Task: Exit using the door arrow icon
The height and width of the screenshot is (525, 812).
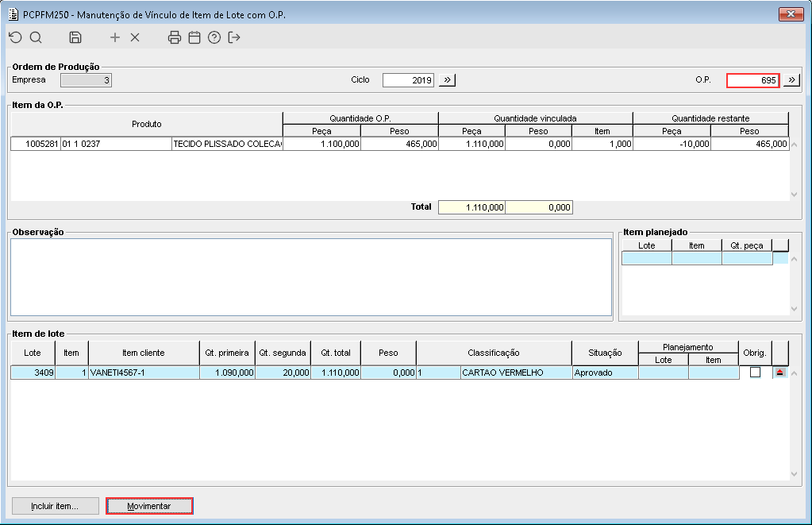Action: pyautogui.click(x=234, y=37)
